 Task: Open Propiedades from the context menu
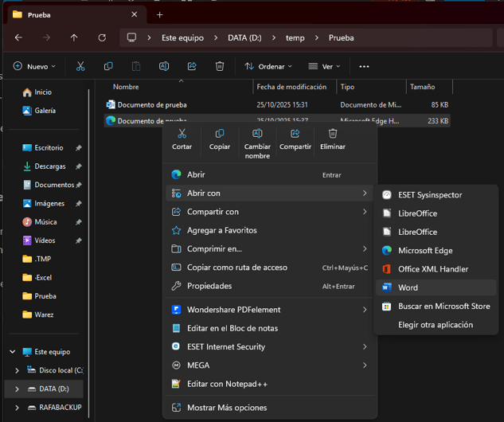click(x=209, y=286)
